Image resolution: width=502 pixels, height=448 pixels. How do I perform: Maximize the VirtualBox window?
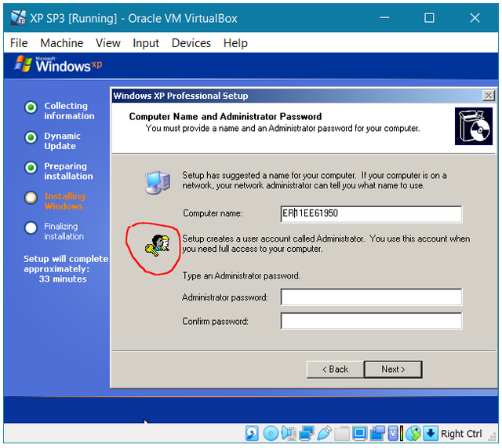(429, 17)
